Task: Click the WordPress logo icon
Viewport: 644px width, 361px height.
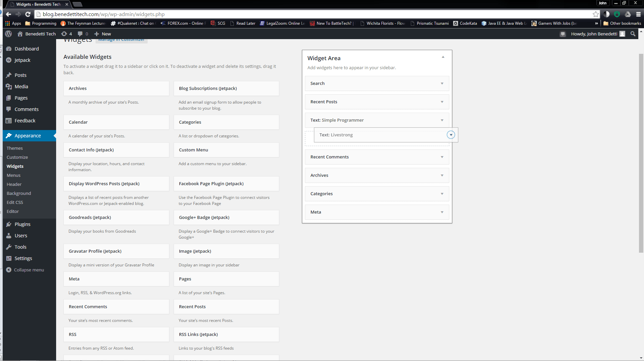Action: pos(9,34)
